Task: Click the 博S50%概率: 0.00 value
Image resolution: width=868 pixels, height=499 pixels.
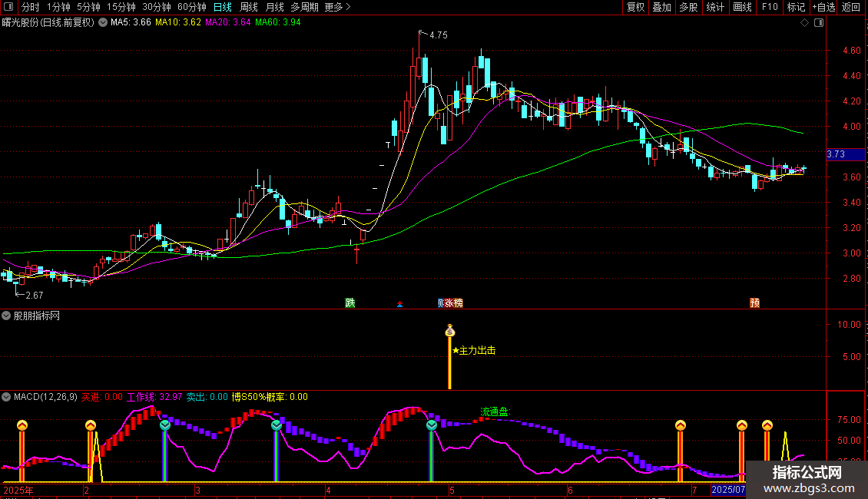Action: [x=270, y=397]
